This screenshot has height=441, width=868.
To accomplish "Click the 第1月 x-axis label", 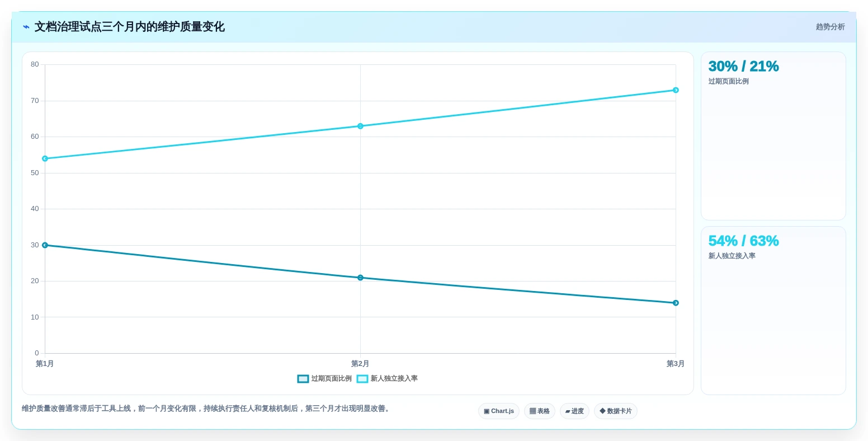I will pyautogui.click(x=45, y=364).
